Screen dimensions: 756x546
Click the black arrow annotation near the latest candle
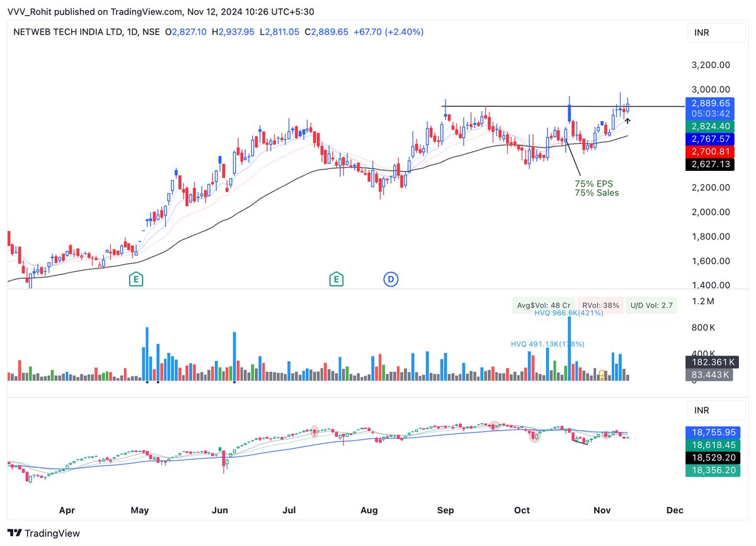(x=627, y=122)
